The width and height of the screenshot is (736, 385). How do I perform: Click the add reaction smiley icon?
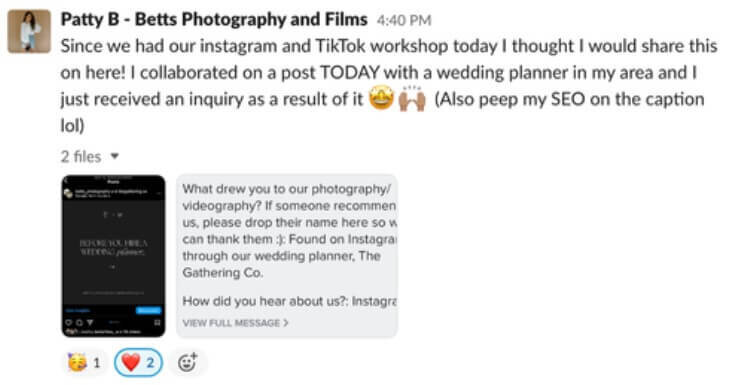(188, 362)
